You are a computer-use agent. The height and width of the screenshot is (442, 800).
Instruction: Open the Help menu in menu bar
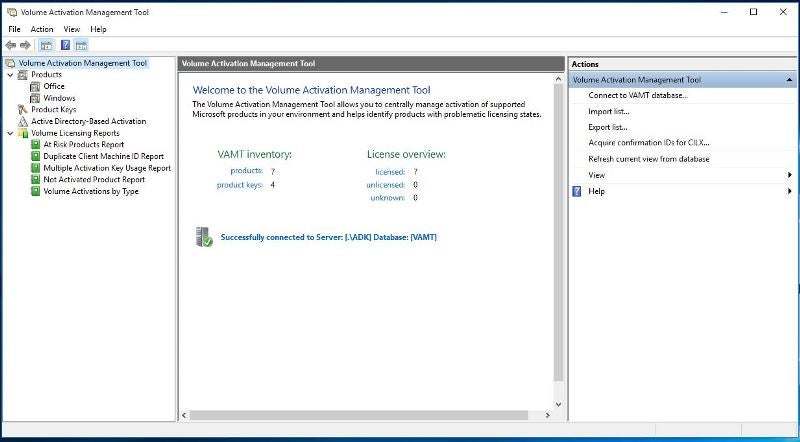(x=98, y=29)
